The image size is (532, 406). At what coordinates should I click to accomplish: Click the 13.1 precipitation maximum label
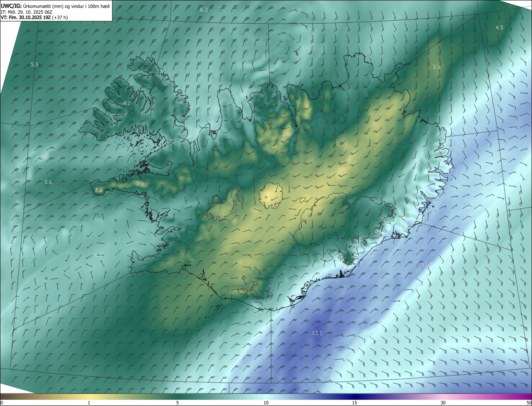coord(317,333)
